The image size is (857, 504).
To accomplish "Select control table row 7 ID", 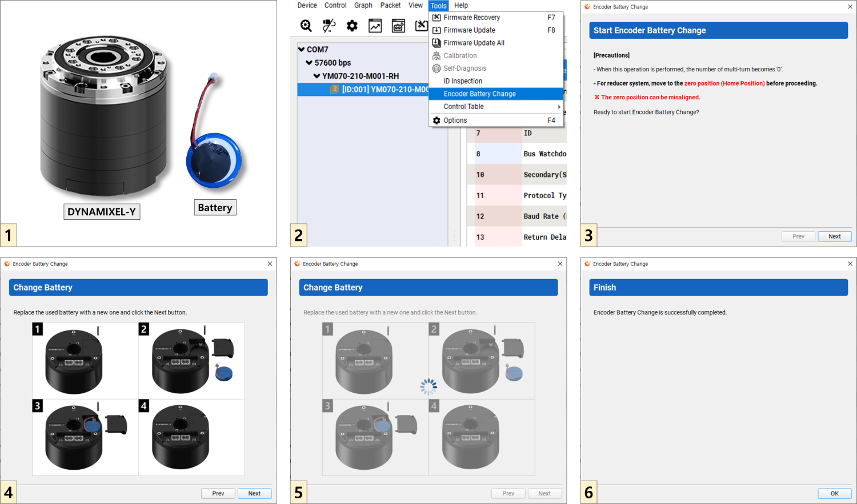I will coord(516,133).
